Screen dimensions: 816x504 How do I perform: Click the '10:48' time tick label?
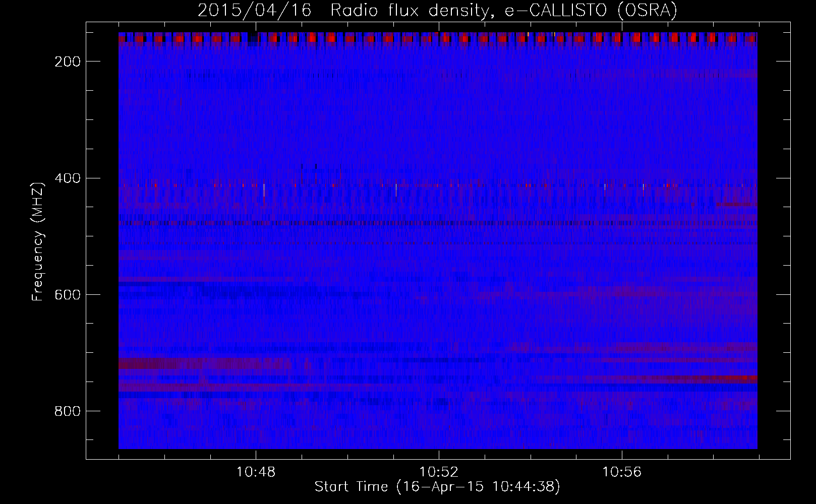(256, 472)
